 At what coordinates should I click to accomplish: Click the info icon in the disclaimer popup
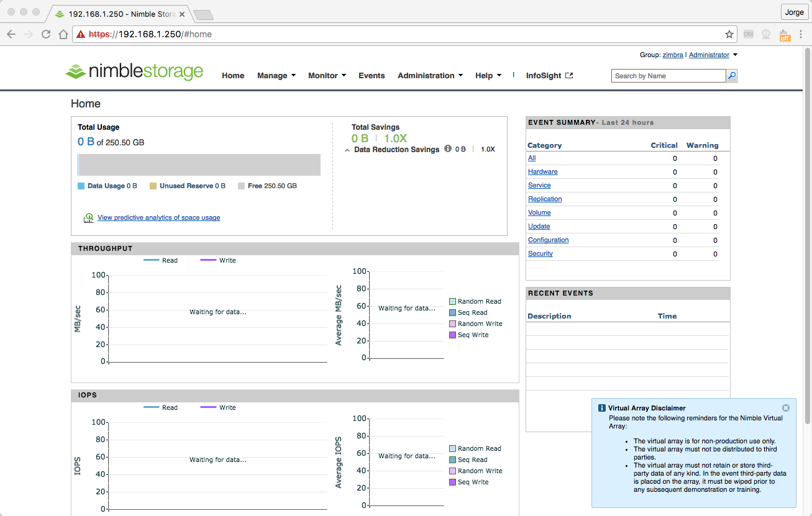[601, 408]
